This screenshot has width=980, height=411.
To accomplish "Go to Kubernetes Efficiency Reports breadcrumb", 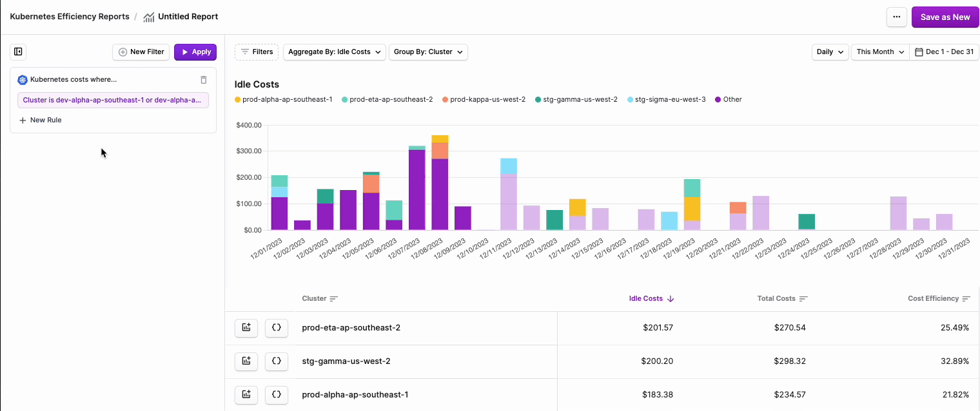I will tap(70, 17).
